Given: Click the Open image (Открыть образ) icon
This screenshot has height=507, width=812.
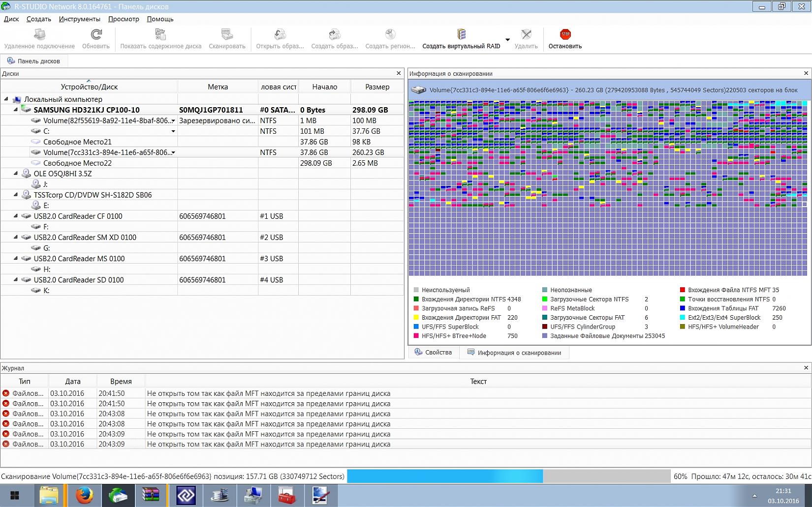Looking at the screenshot, I should (x=280, y=34).
